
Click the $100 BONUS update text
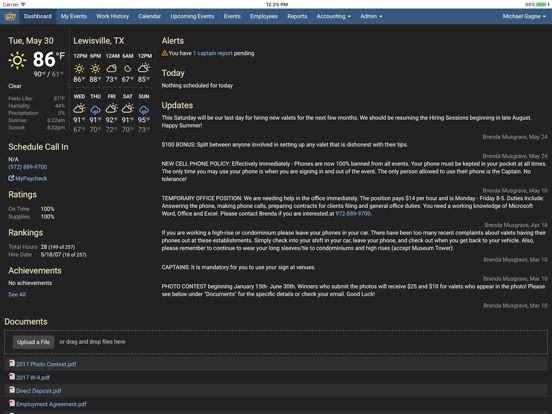click(x=284, y=144)
